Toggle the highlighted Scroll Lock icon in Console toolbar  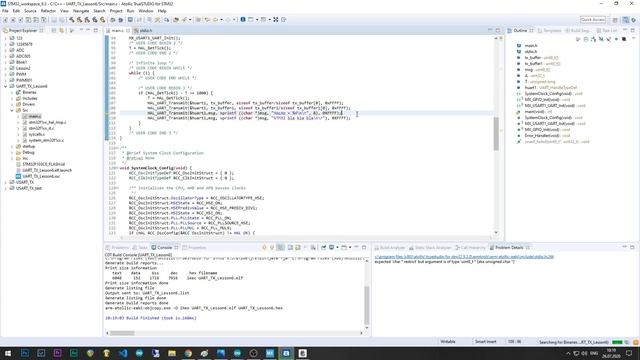[x=280, y=247]
